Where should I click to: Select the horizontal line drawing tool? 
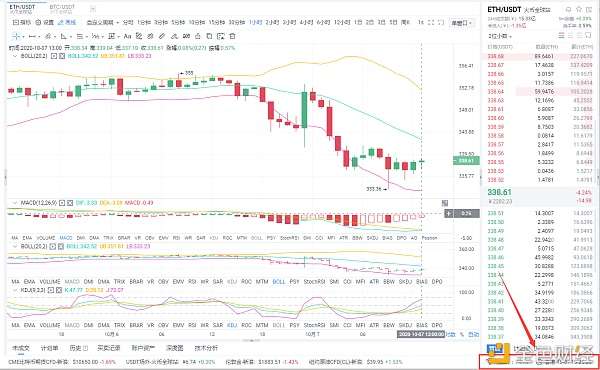[32, 36]
